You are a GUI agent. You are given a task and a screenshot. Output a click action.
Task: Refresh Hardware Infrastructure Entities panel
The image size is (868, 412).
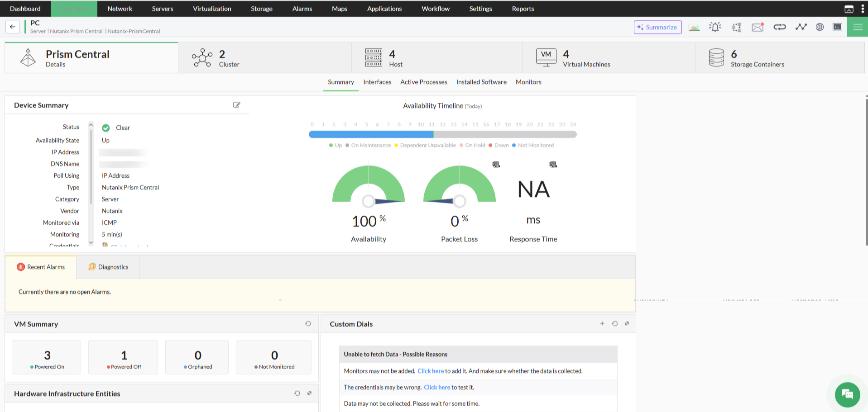pyautogui.click(x=297, y=393)
